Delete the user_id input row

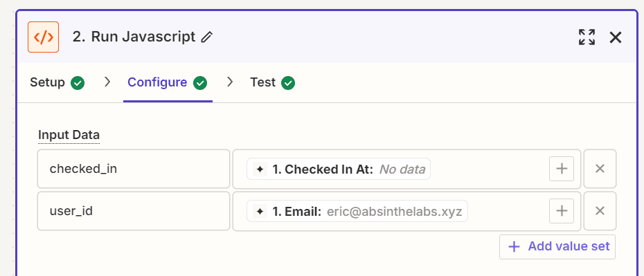pyautogui.click(x=600, y=211)
